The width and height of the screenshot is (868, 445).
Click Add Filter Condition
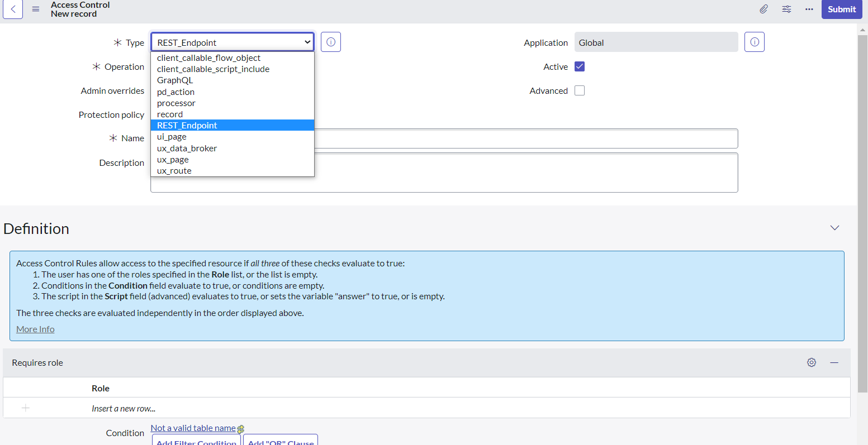click(196, 442)
